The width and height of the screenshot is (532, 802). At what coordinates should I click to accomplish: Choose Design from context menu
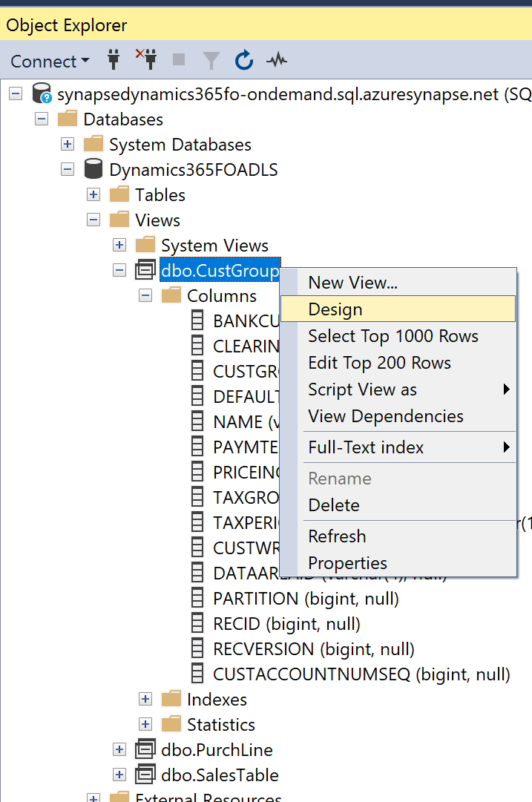(398, 309)
